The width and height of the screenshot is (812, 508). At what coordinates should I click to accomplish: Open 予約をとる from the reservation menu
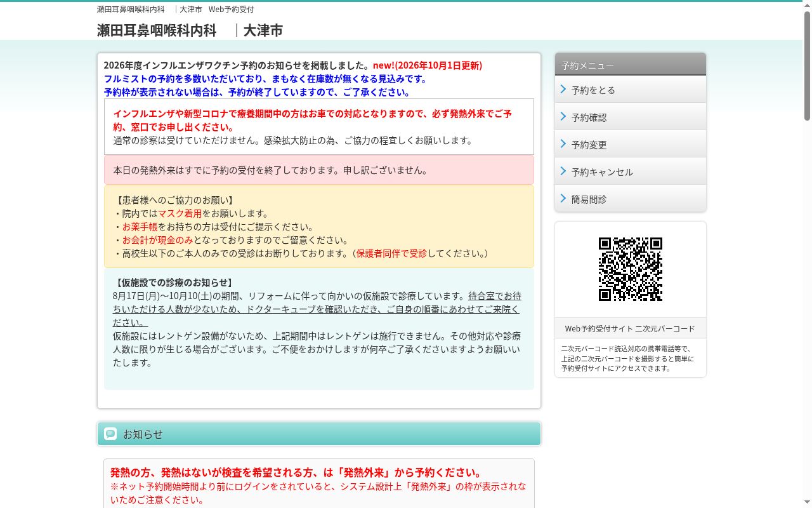pyautogui.click(x=631, y=90)
